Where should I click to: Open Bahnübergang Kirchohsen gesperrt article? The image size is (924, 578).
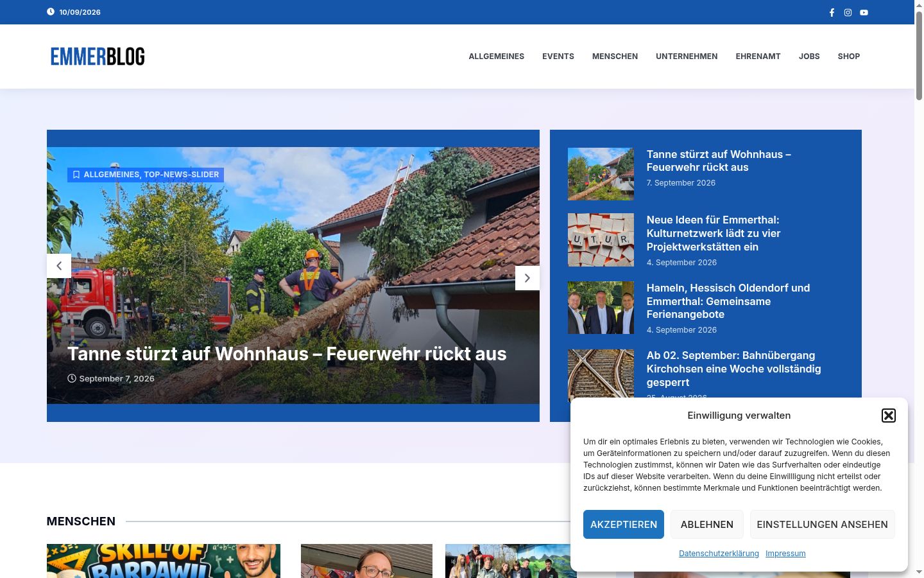coord(734,369)
